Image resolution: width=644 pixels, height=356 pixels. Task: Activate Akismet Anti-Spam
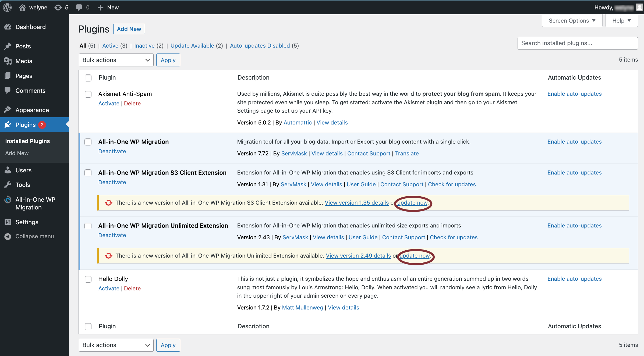pyautogui.click(x=109, y=104)
